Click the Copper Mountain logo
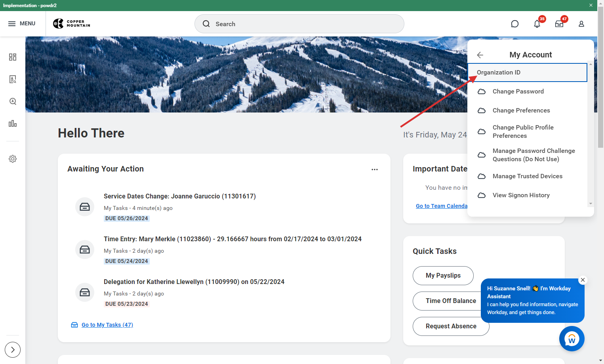Viewport: 604px width, 364px height. point(72,24)
